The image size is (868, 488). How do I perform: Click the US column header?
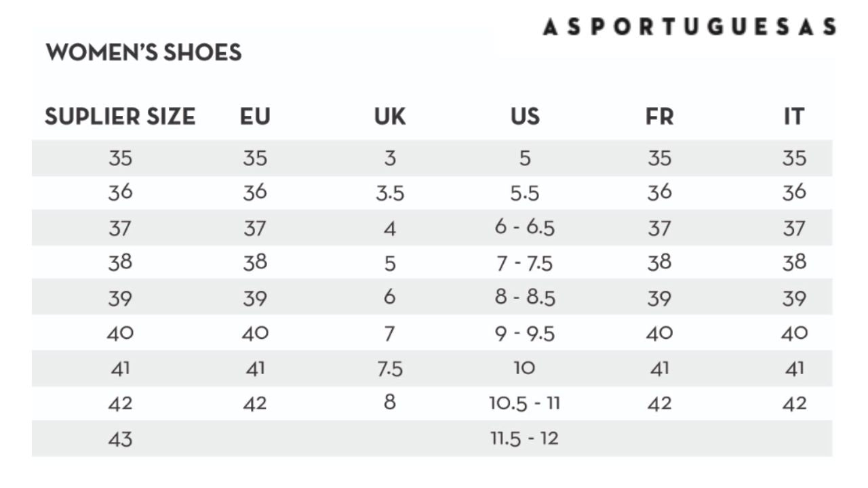coord(525,117)
